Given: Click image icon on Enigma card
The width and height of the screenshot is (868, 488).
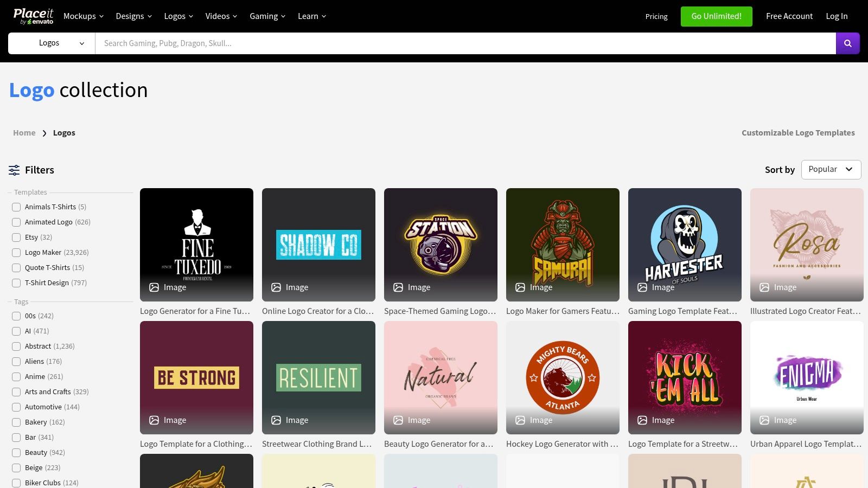Looking at the screenshot, I should (764, 420).
